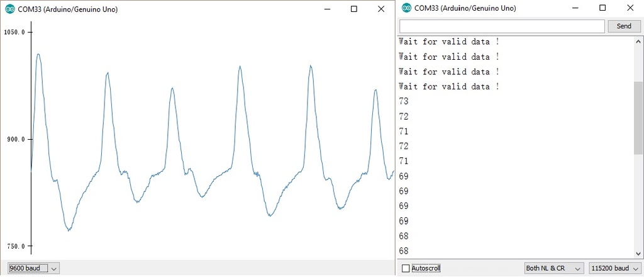Minimize the Serial Monitor window

pyautogui.click(x=576, y=8)
